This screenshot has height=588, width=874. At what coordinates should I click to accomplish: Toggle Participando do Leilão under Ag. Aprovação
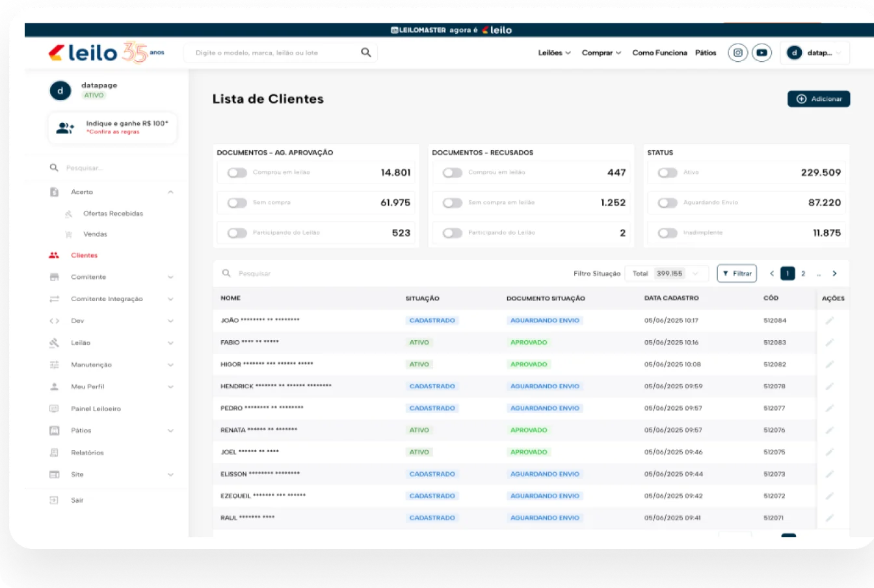(x=237, y=233)
